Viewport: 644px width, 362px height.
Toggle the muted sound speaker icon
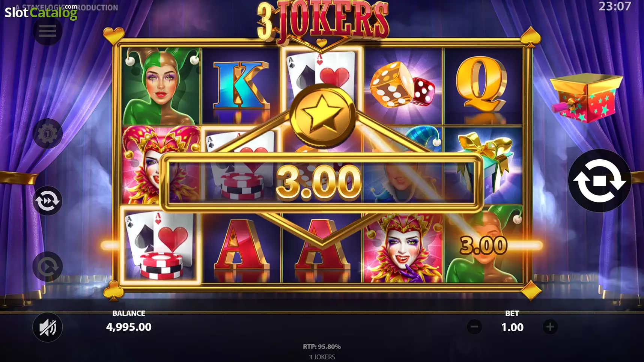pyautogui.click(x=47, y=327)
